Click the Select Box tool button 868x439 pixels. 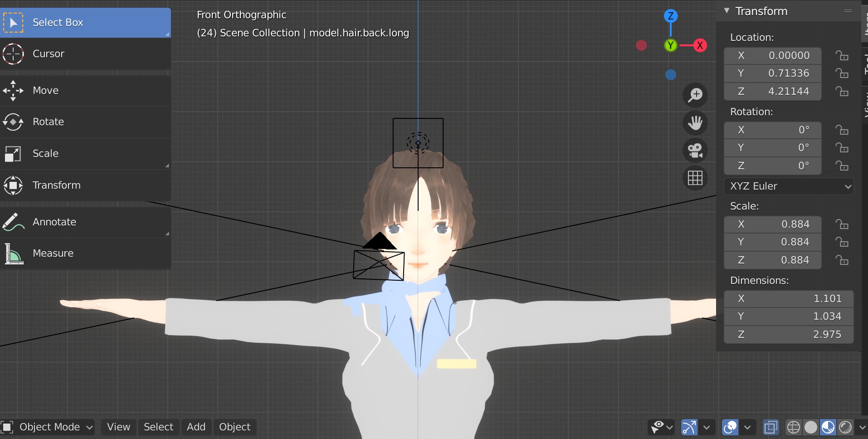58,22
